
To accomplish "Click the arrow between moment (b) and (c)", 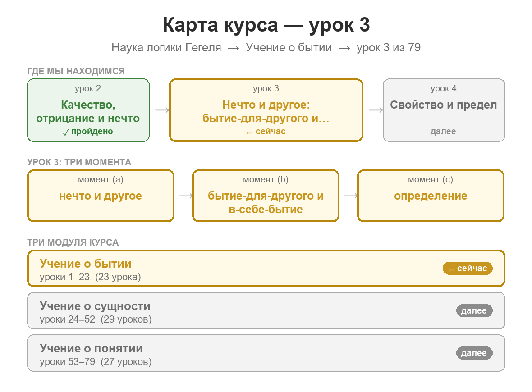I will [x=350, y=196].
